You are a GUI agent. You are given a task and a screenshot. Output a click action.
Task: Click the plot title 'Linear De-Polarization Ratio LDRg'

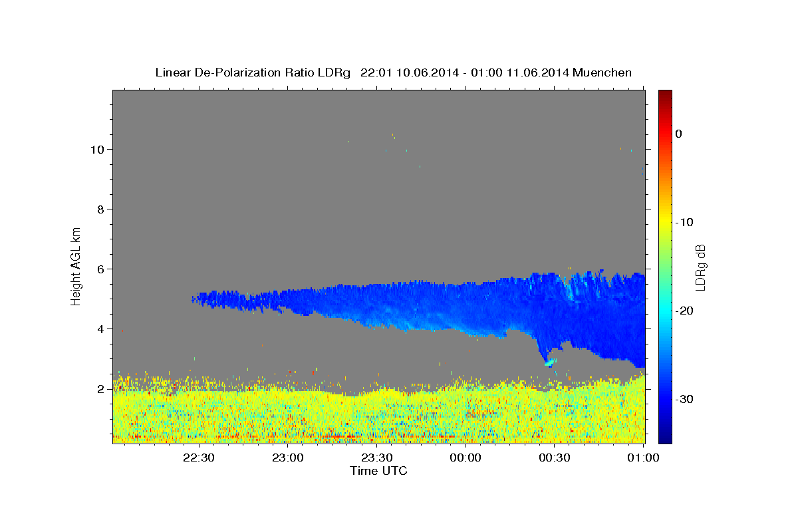[x=252, y=72]
